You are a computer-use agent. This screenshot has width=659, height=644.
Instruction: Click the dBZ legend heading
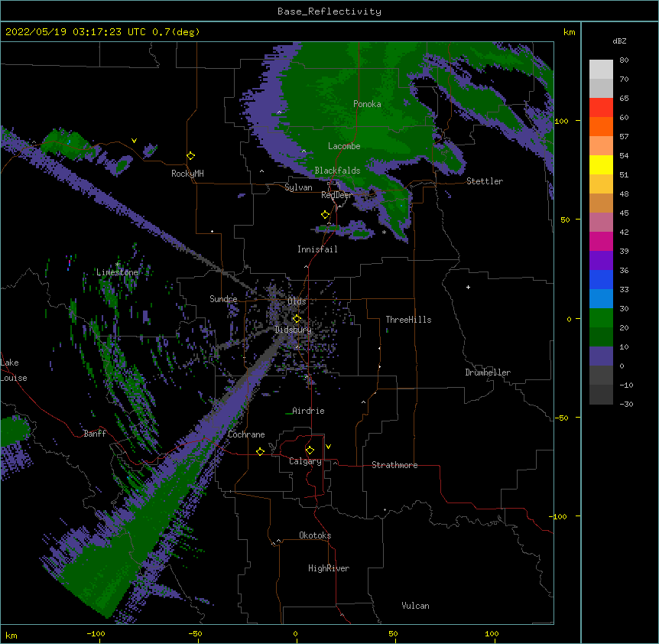[619, 41]
